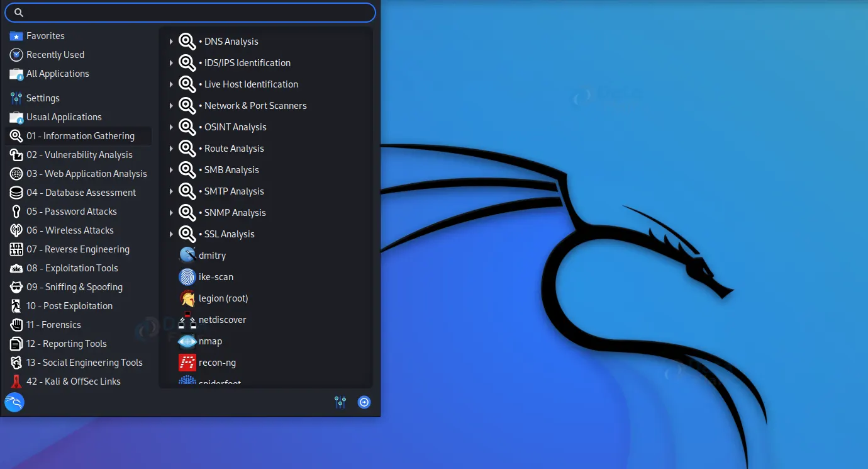
Task: Expand the Route Analysis submenu arrow
Action: tap(171, 149)
